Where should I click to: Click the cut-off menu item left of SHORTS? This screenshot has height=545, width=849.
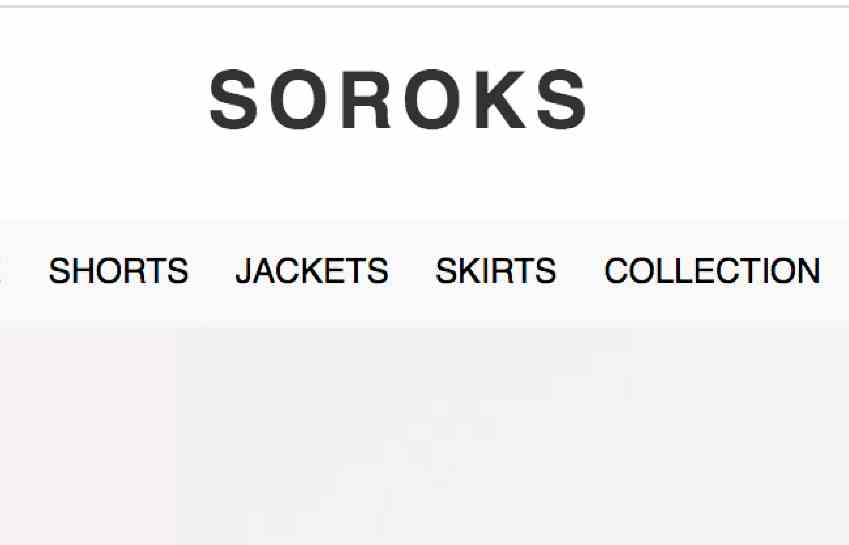[2, 271]
